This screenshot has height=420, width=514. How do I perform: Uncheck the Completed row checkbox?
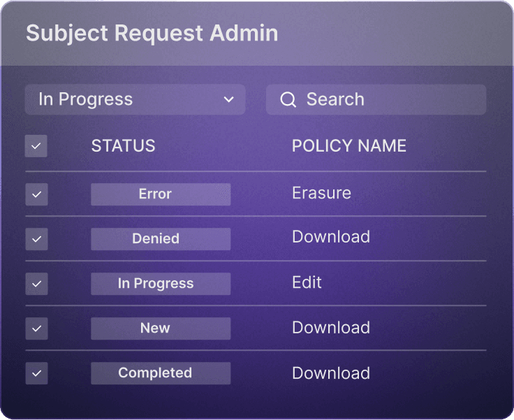coord(37,373)
